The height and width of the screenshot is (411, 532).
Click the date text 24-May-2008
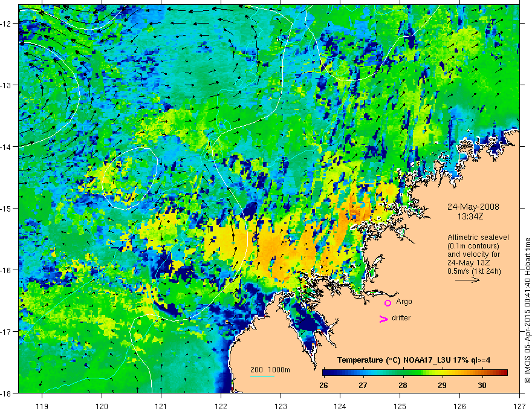tap(473, 207)
